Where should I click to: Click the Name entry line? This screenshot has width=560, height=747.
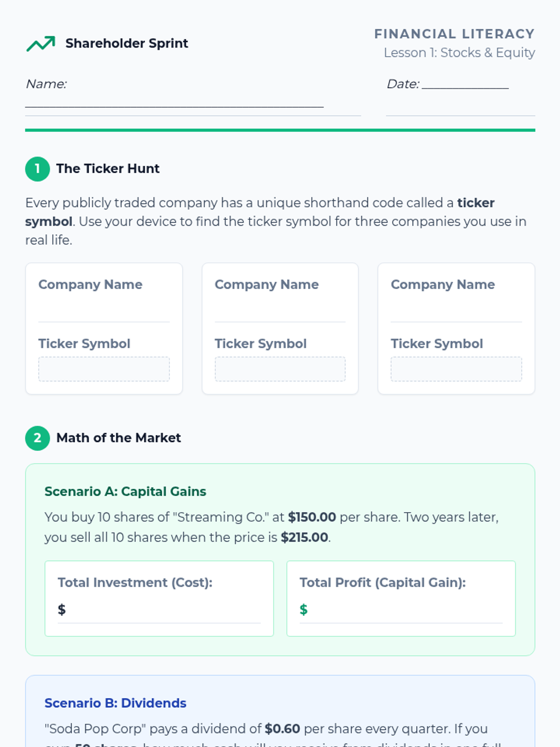(x=174, y=100)
